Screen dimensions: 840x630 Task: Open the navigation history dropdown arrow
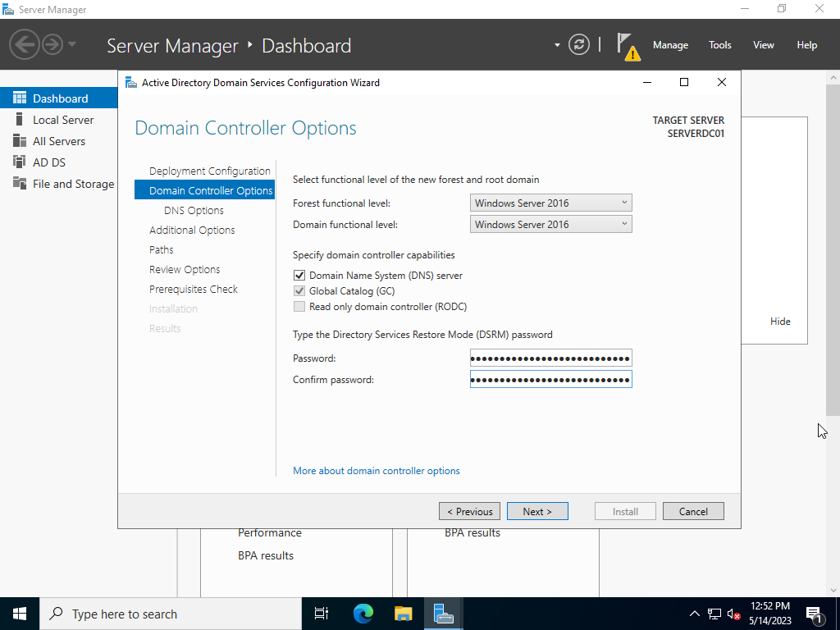[72, 44]
